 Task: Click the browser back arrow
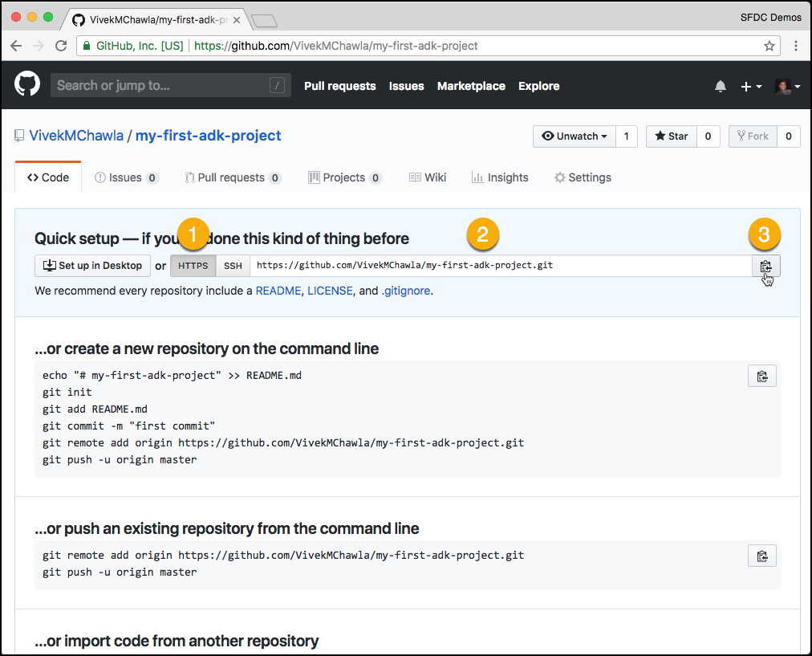(x=16, y=46)
